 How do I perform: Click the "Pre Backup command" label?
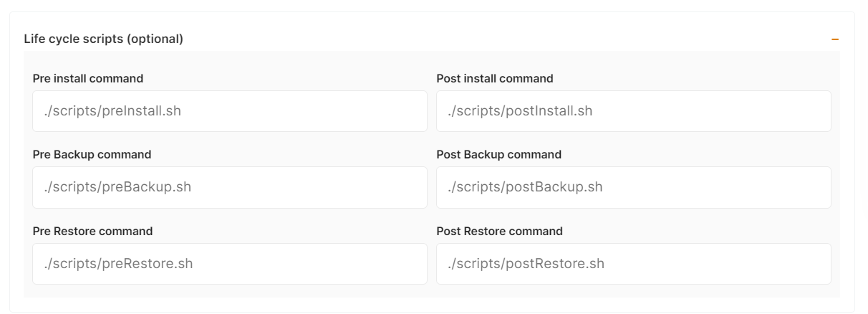pyautogui.click(x=92, y=154)
